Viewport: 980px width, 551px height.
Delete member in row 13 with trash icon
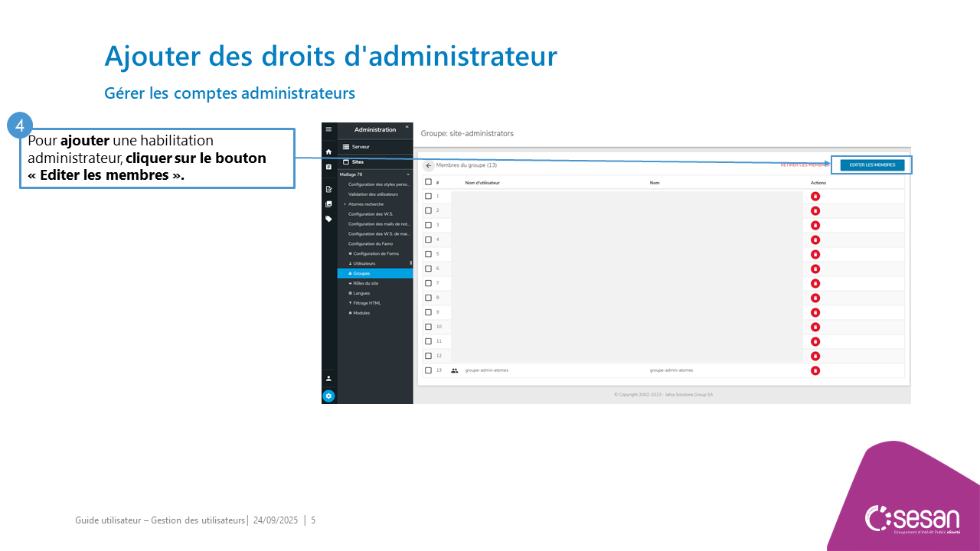(815, 370)
